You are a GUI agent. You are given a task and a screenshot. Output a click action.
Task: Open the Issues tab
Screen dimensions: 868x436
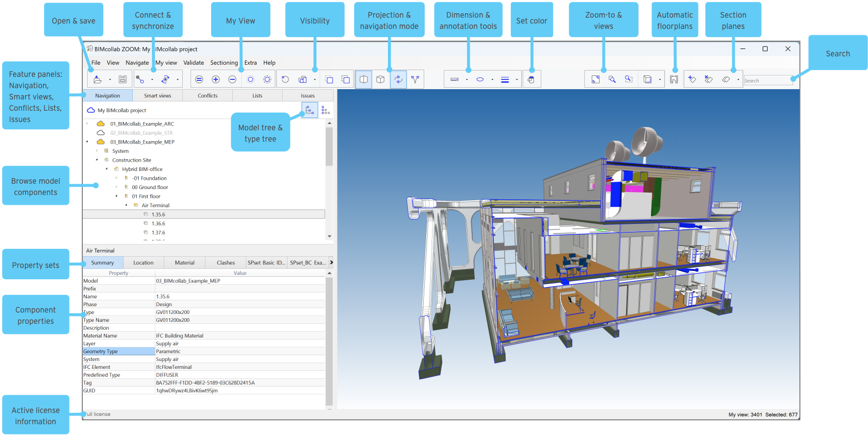[308, 96]
